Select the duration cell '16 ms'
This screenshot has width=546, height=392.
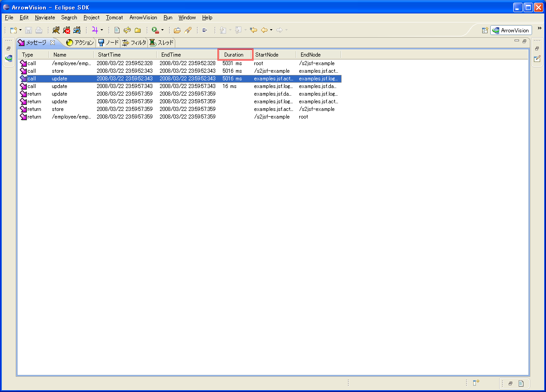(x=229, y=86)
